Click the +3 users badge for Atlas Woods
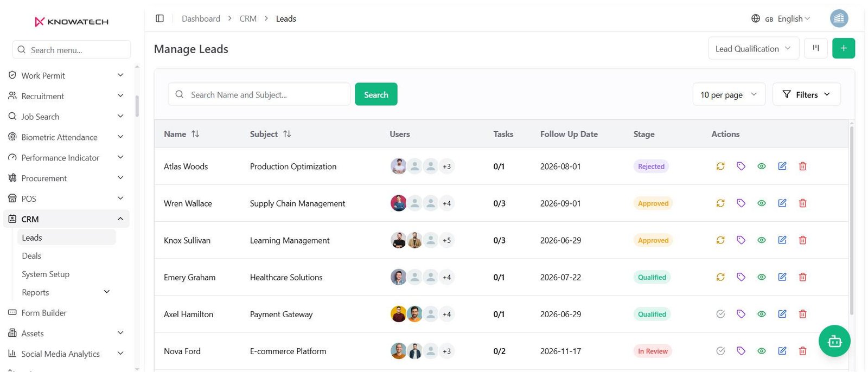 point(446,166)
